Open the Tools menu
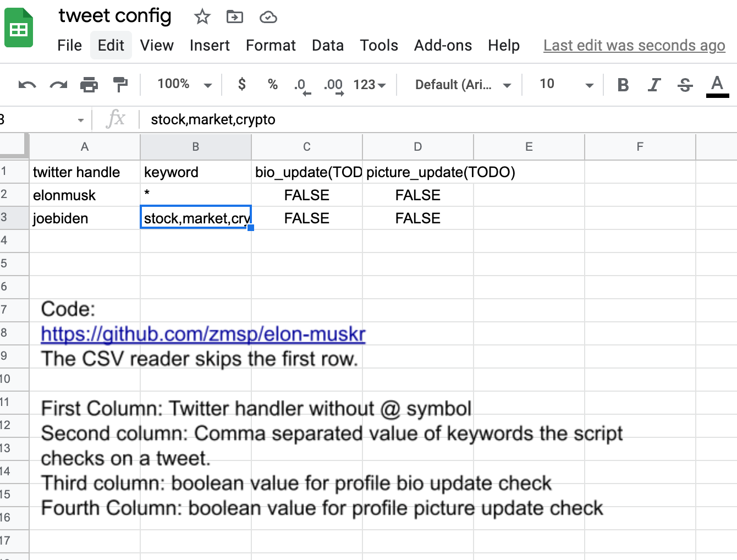Screen dimensions: 737x560 pos(379,45)
